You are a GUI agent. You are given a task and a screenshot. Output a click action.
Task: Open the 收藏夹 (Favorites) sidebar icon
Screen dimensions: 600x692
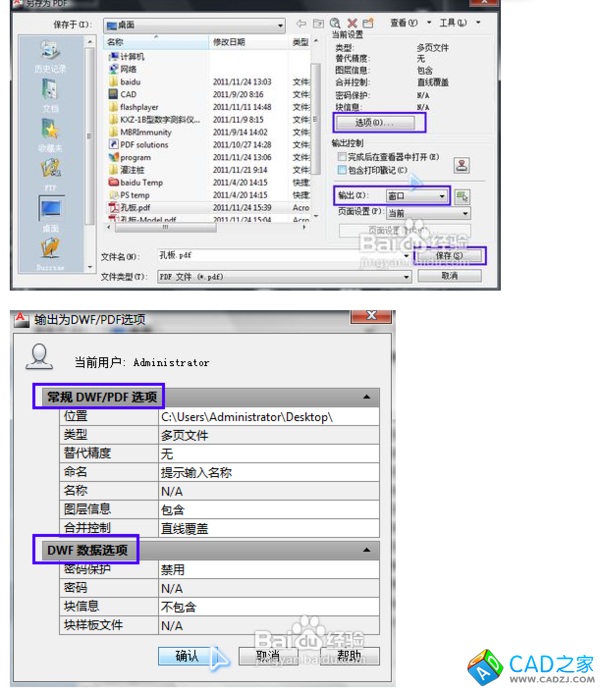click(x=50, y=133)
